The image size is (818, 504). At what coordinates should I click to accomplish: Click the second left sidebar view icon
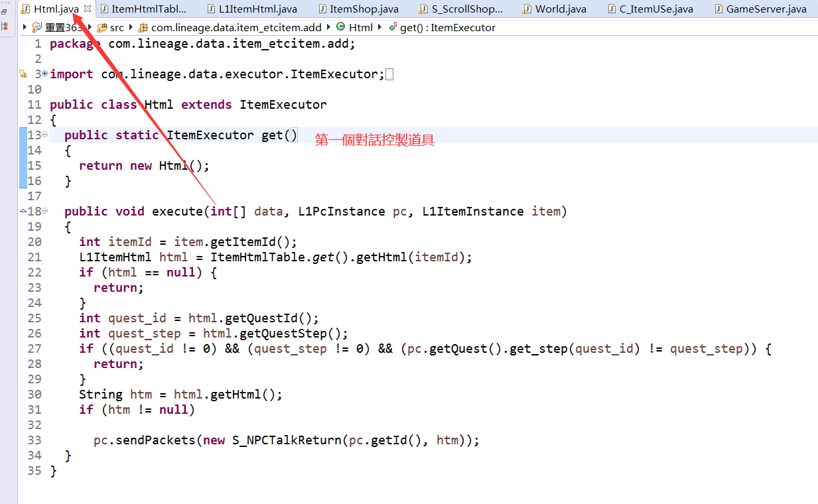tap(5, 26)
